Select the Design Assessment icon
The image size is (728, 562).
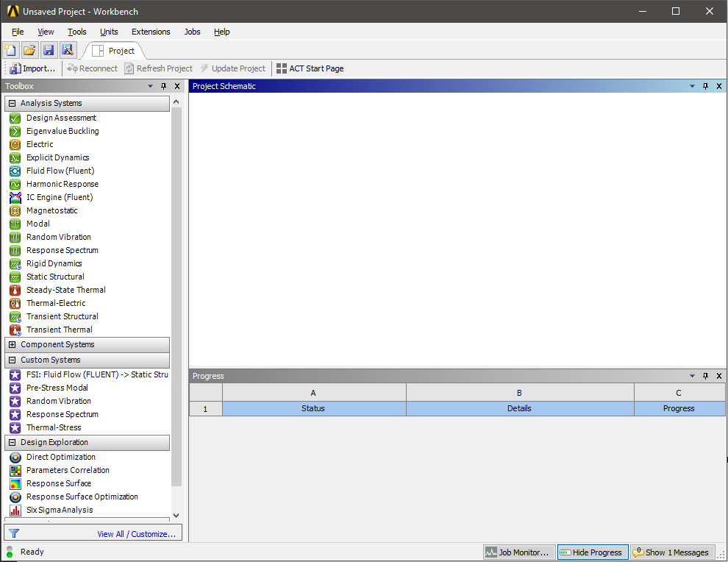pos(15,118)
